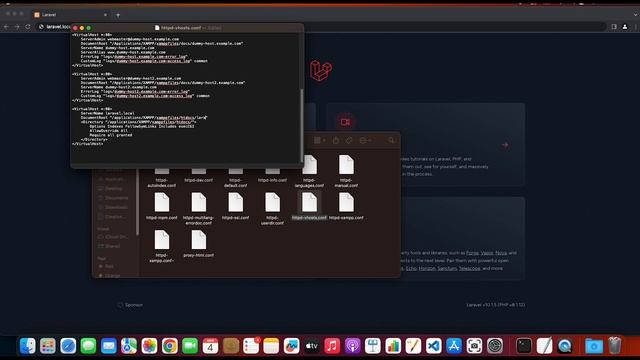Screen dimensions: 640x360
Task: Open QuickTime Player from the dock
Action: click(x=564, y=346)
